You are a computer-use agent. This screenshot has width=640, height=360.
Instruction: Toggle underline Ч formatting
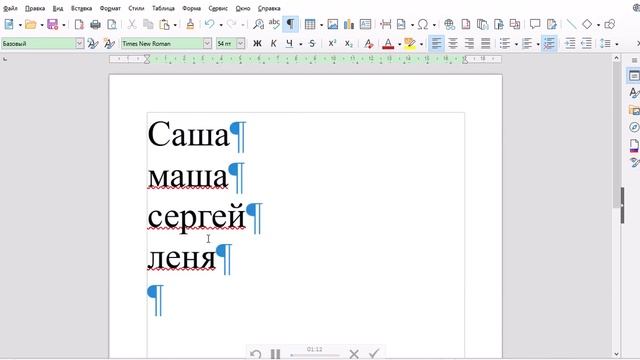tap(289, 44)
